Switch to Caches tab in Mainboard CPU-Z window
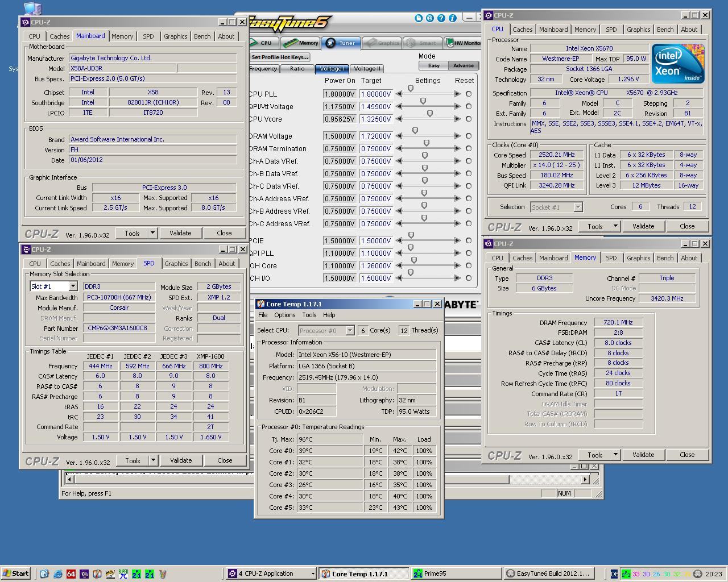 60,36
